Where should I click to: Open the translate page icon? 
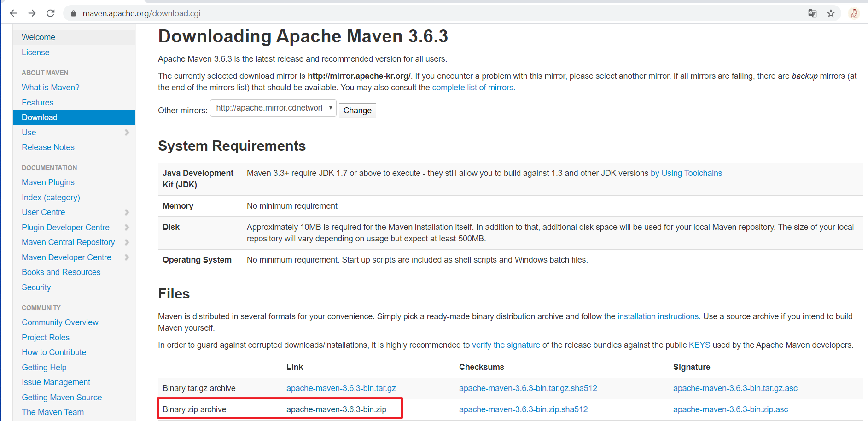click(x=812, y=13)
